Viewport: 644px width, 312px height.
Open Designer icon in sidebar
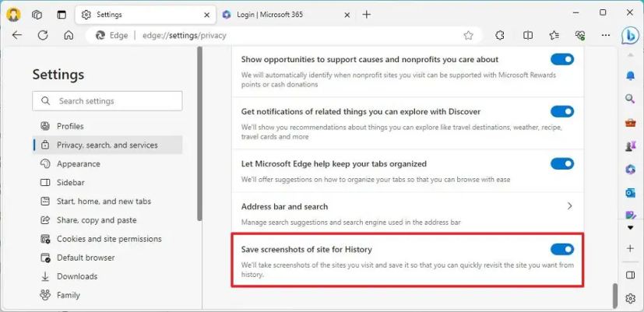click(x=631, y=215)
